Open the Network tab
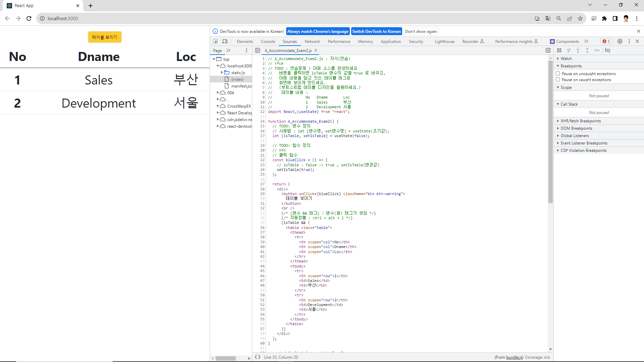The height and width of the screenshot is (362, 644). 312,41
